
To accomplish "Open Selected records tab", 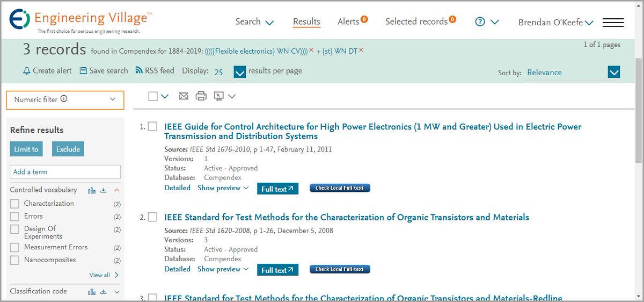I will coord(416,22).
